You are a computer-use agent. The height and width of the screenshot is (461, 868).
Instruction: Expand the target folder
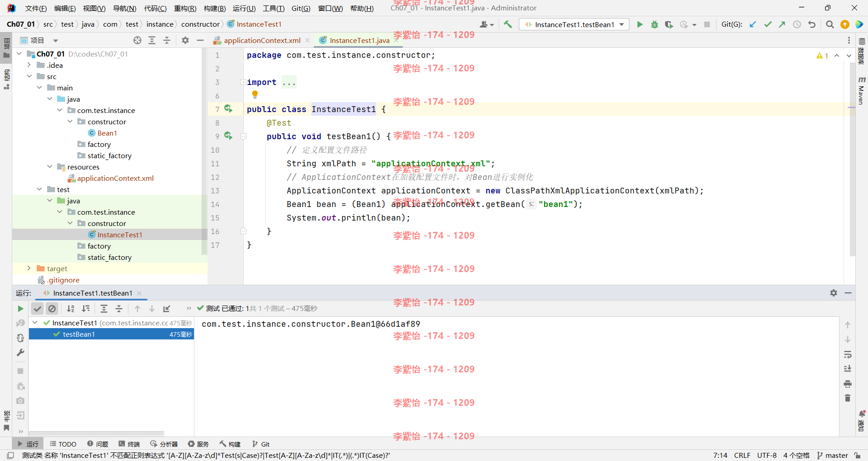click(x=29, y=268)
